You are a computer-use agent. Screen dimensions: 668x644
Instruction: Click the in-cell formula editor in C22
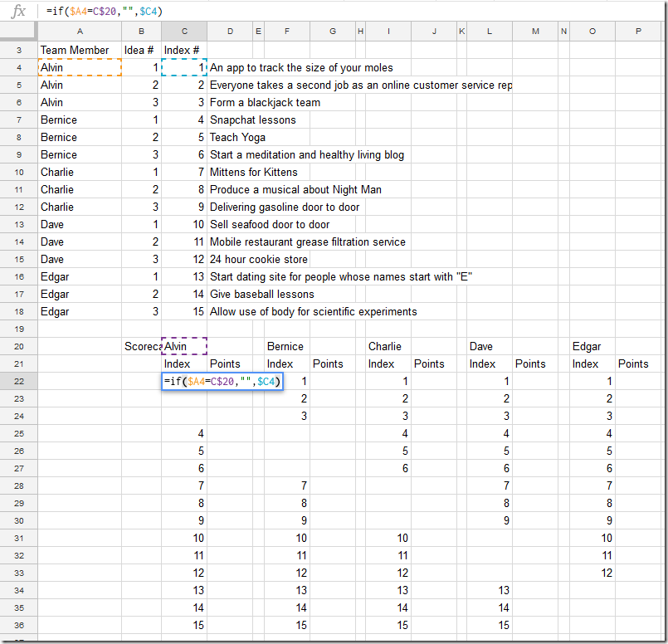(x=222, y=381)
